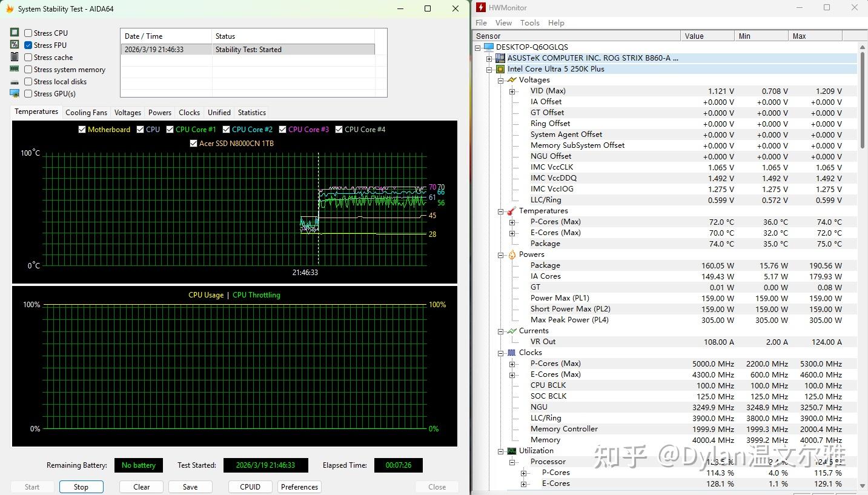Open the Unified tab
This screenshot has width=868, height=495.
219,113
